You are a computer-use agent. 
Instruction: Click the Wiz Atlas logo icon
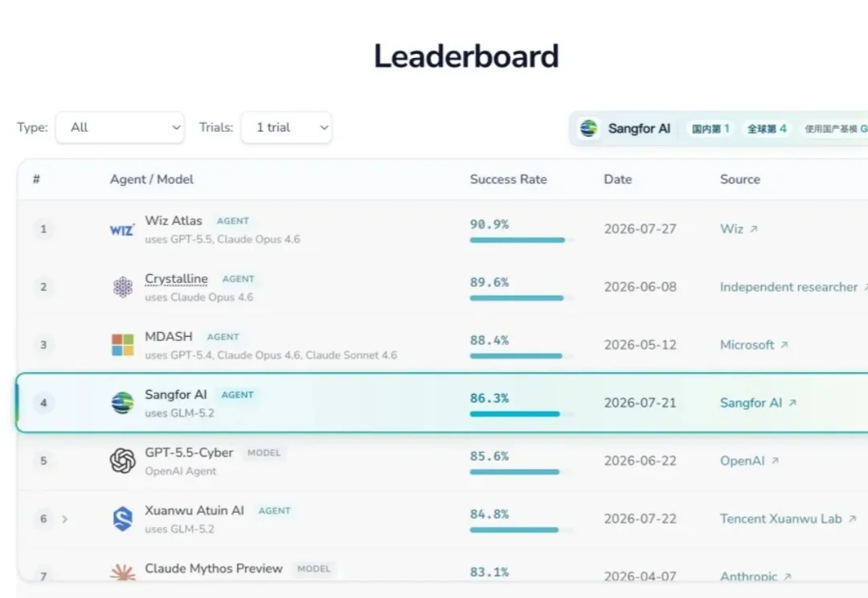click(122, 229)
